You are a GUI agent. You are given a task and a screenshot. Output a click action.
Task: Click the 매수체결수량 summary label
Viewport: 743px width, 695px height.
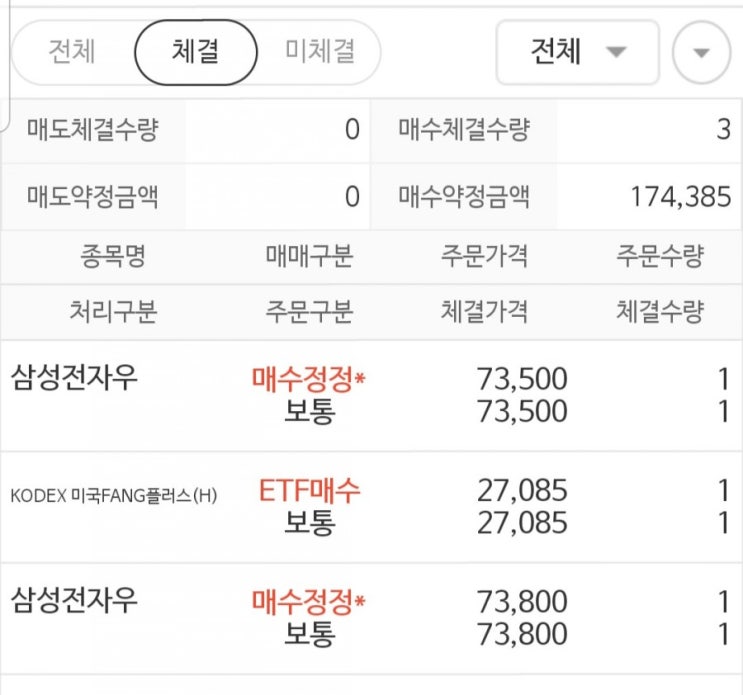tap(464, 129)
